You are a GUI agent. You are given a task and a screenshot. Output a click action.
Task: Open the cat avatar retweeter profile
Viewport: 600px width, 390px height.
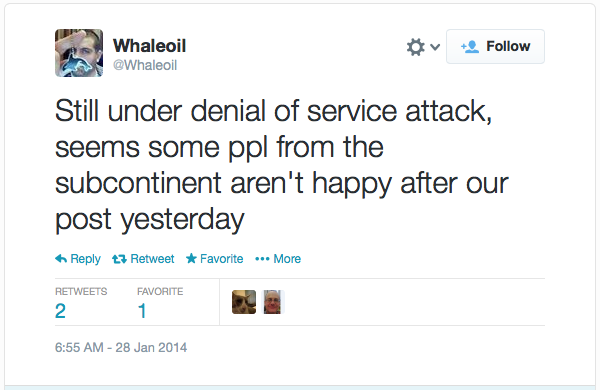(244, 302)
